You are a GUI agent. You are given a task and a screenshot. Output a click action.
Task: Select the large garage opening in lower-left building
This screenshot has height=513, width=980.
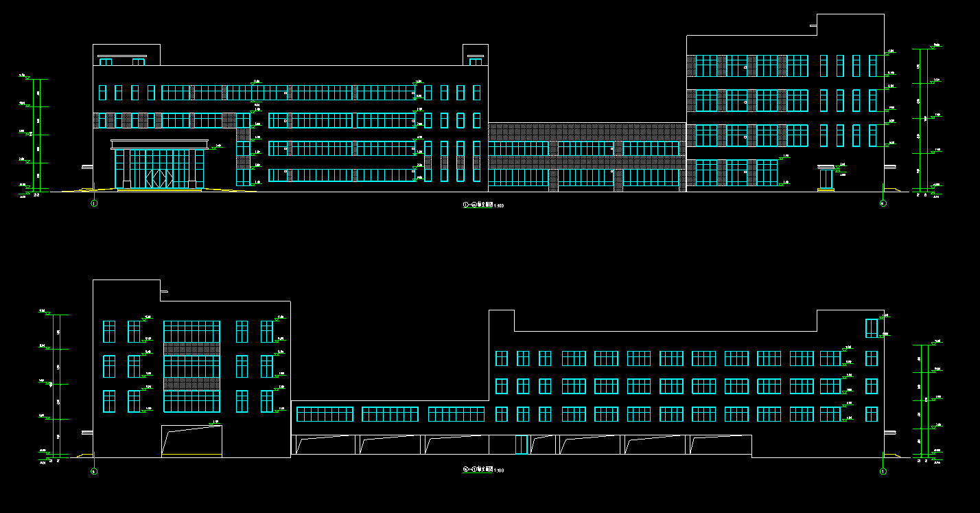click(x=191, y=441)
